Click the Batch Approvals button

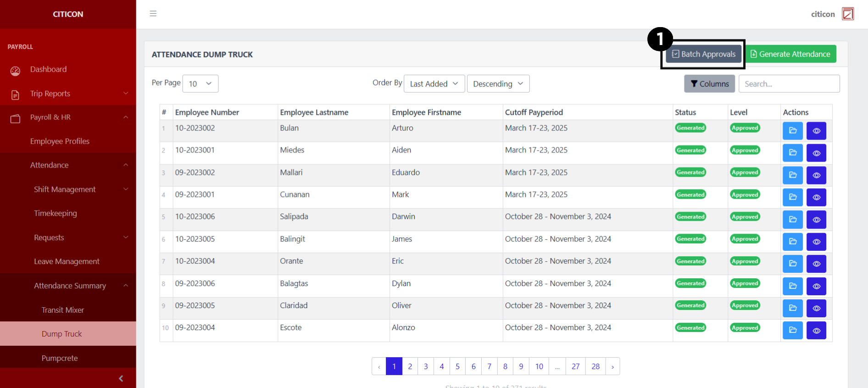point(703,54)
